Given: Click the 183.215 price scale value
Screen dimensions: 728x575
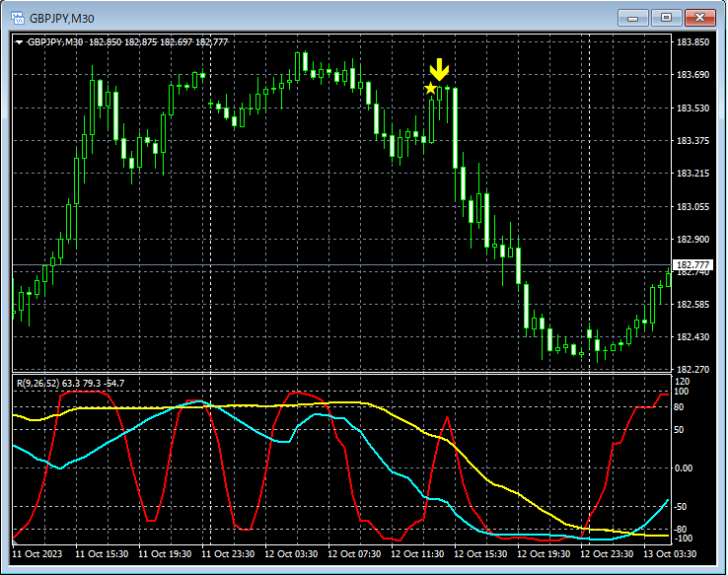Looking at the screenshot, I should pyautogui.click(x=692, y=174).
